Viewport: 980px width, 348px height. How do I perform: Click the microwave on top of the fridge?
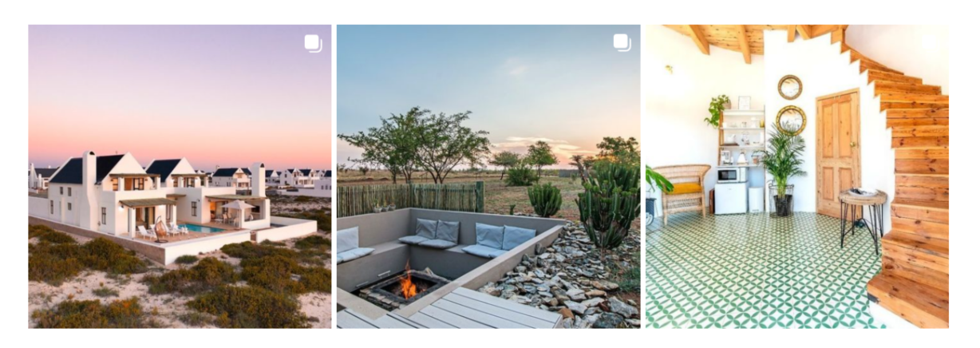pos(727,174)
